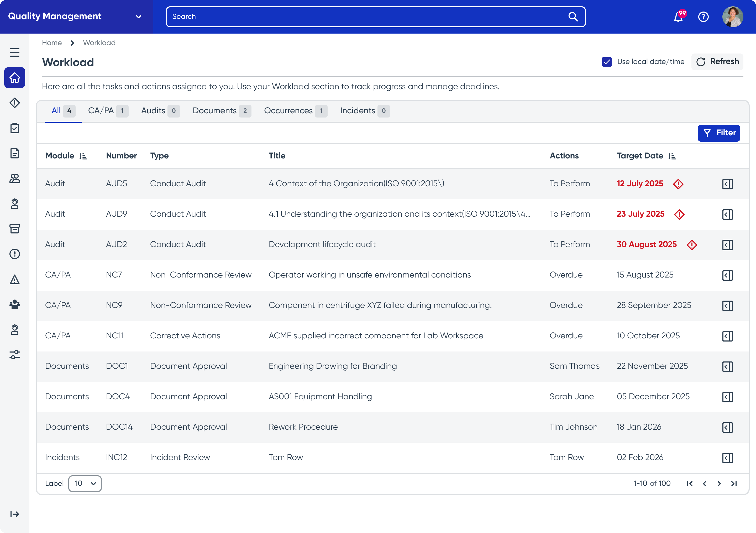This screenshot has width=756, height=533.
Task: Open the document page sidebar icon
Action: [14, 153]
